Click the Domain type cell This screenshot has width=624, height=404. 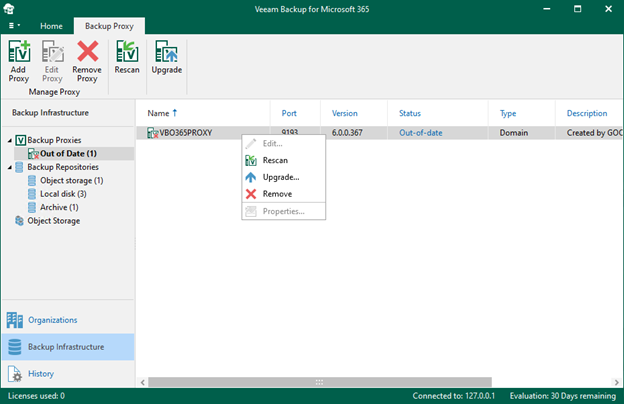(514, 133)
